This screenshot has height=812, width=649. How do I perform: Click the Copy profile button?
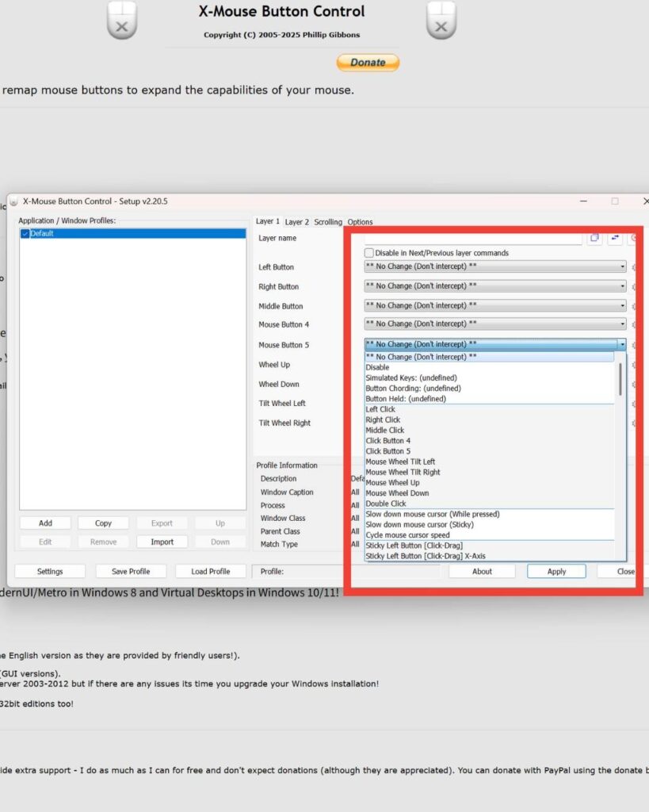coord(104,523)
